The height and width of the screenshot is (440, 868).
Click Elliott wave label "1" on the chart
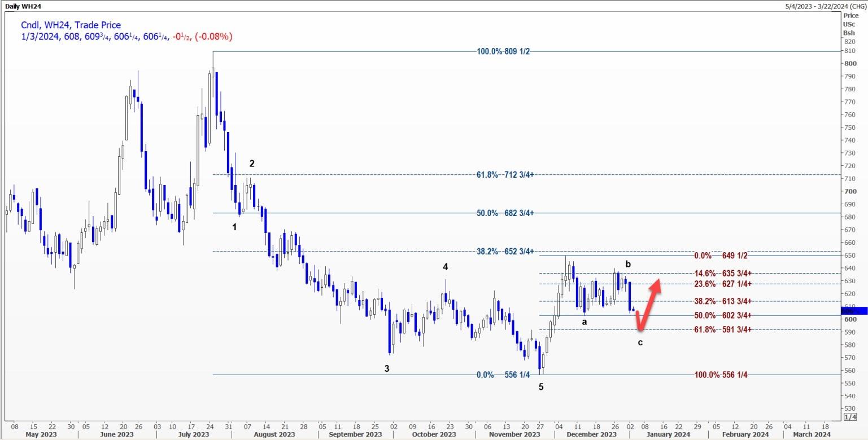235,227
